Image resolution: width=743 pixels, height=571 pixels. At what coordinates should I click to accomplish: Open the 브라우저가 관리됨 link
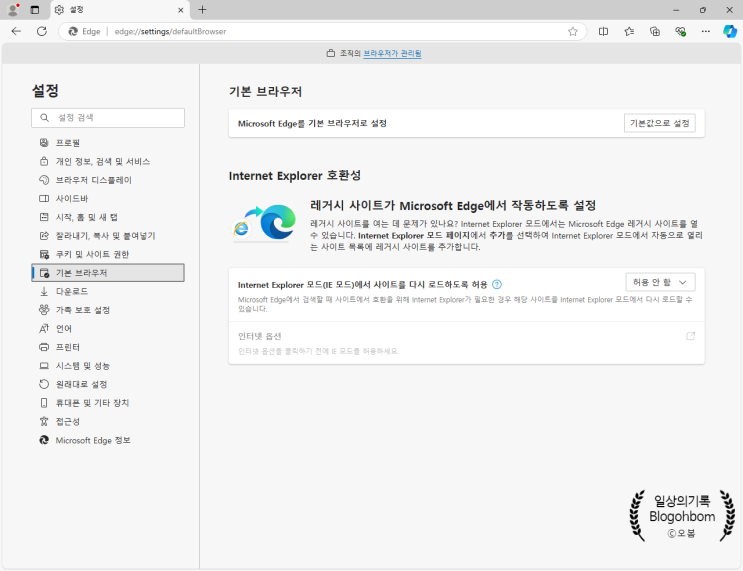tap(392, 54)
